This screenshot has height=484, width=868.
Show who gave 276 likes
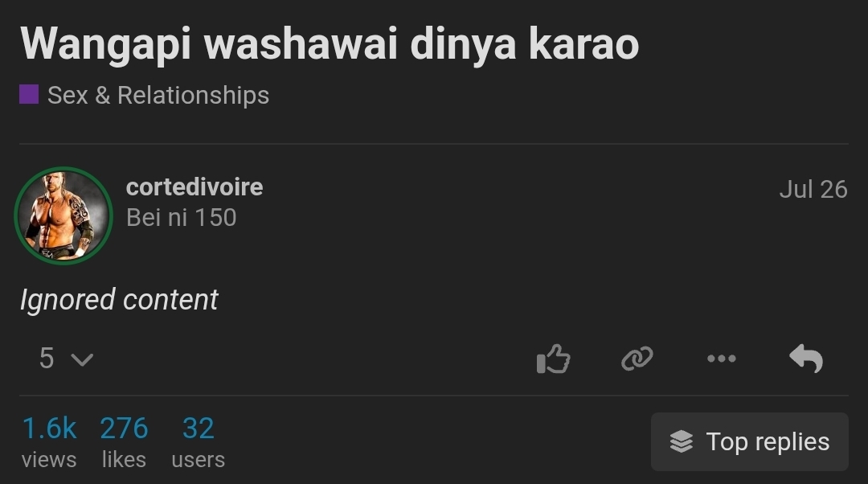[124, 441]
